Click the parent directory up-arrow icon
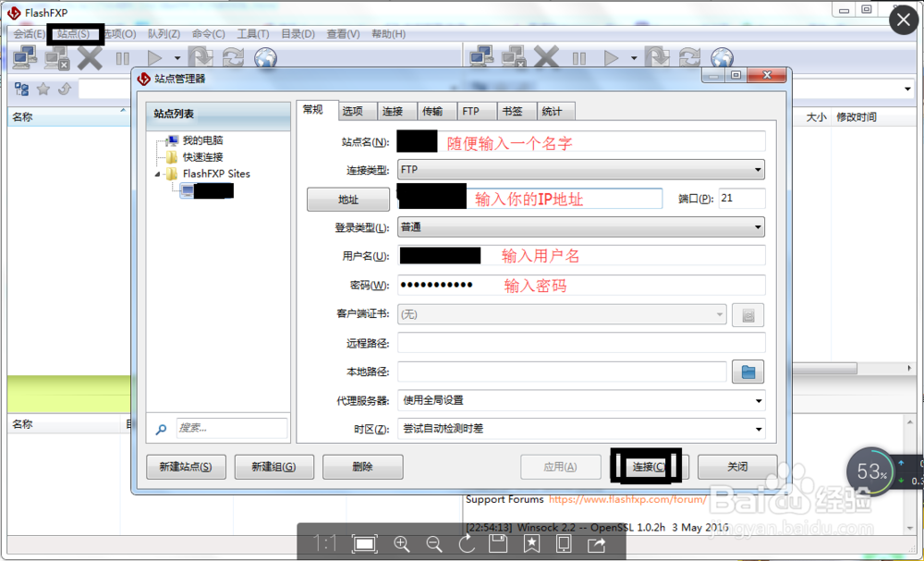 click(x=65, y=89)
